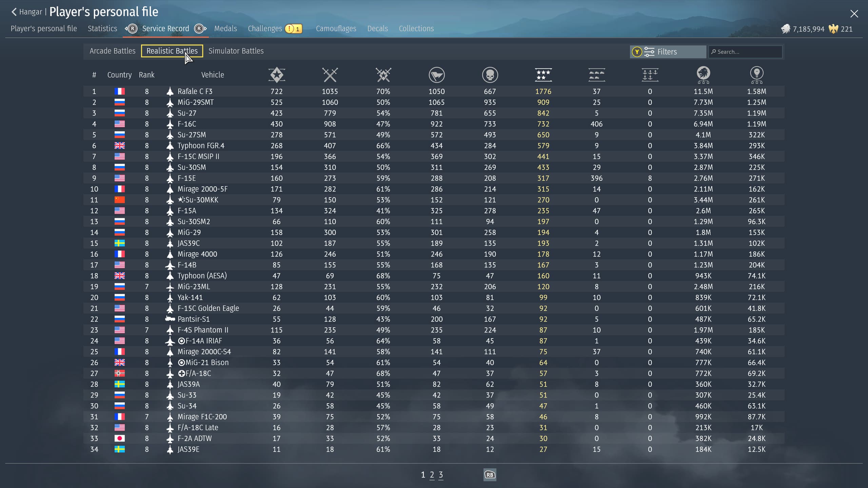Sort by five-star total kills column icon
This screenshot has height=488, width=868.
[x=543, y=75]
